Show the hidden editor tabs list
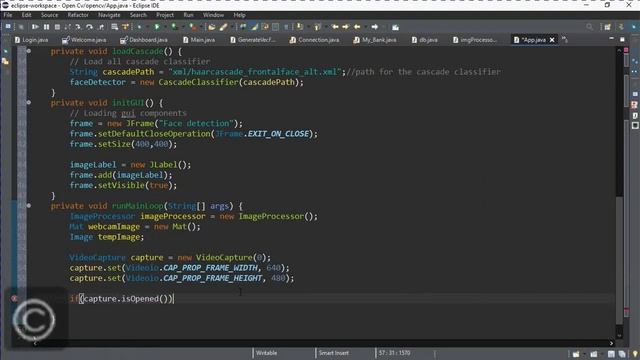The image size is (640, 360). coord(564,39)
